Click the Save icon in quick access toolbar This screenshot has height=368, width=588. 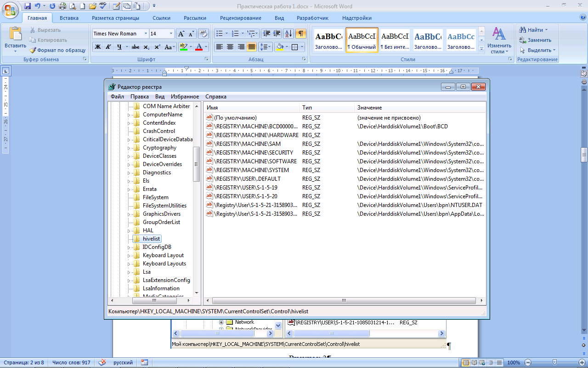coord(28,6)
